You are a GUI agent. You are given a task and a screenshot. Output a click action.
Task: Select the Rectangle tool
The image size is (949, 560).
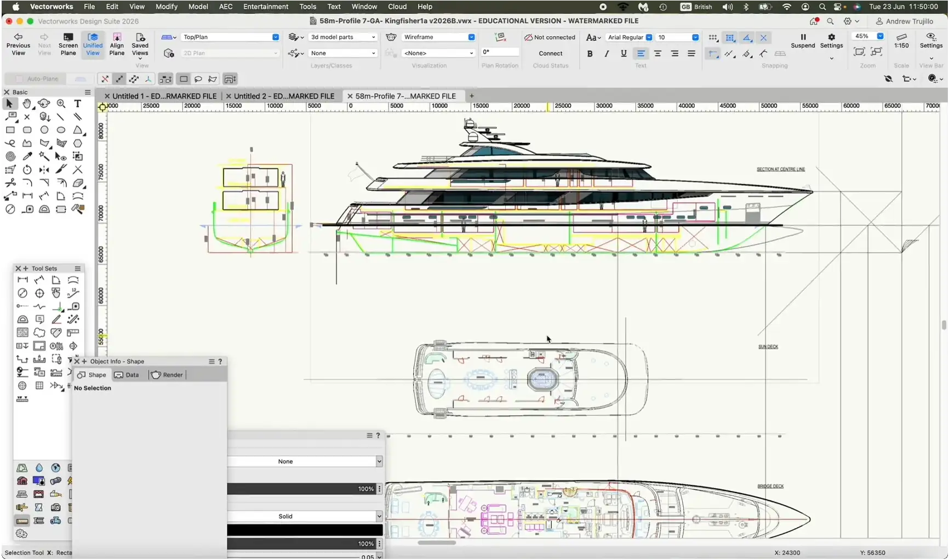click(10, 130)
